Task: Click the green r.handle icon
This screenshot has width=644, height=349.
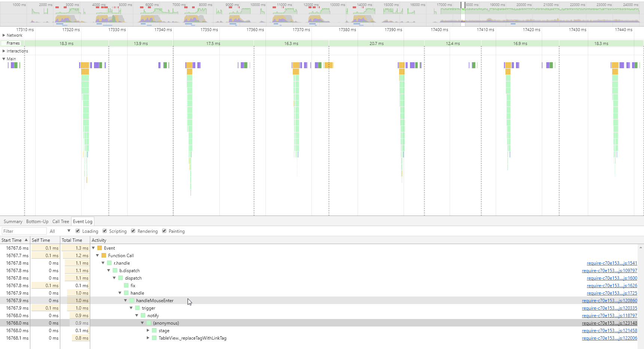Action: 109,263
